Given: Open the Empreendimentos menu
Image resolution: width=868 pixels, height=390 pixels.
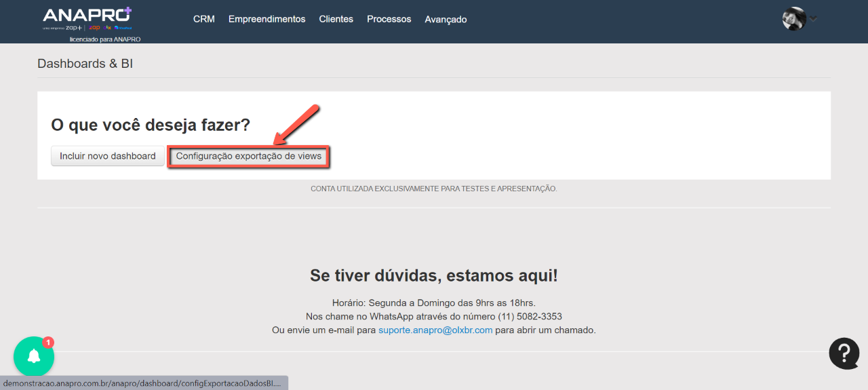Looking at the screenshot, I should click(x=267, y=19).
